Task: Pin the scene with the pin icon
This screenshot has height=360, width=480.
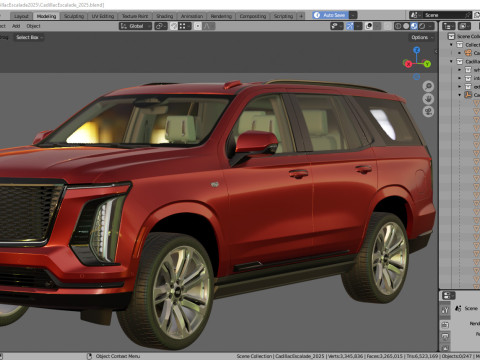Action: pyautogui.click(x=468, y=15)
